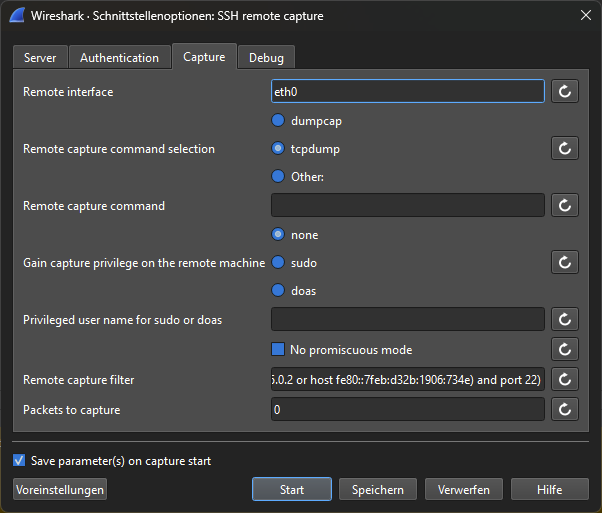The height and width of the screenshot is (513, 602).
Task: Close the SSH remote capture dialog
Action: (585, 15)
